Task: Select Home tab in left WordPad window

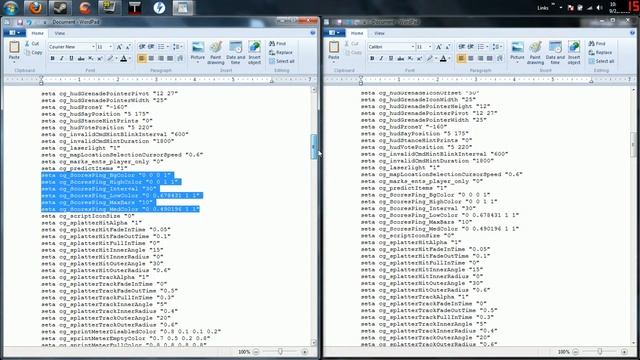Action: coord(38,33)
